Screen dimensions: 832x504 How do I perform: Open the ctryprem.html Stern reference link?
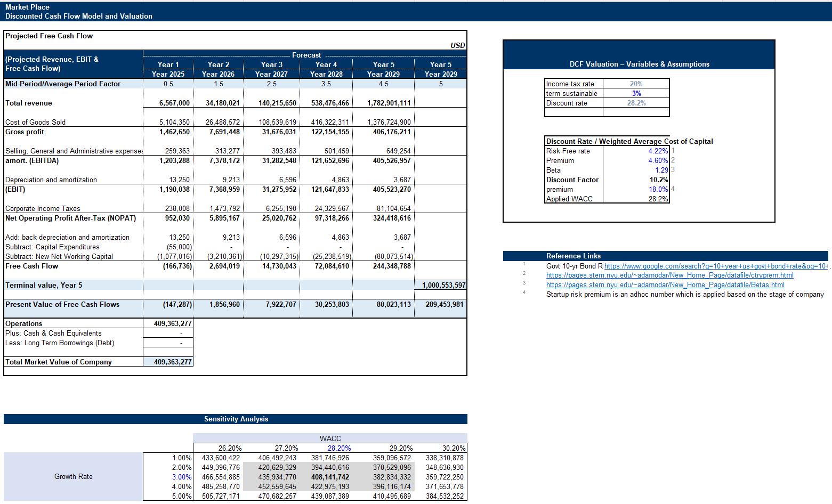pyautogui.click(x=669, y=275)
